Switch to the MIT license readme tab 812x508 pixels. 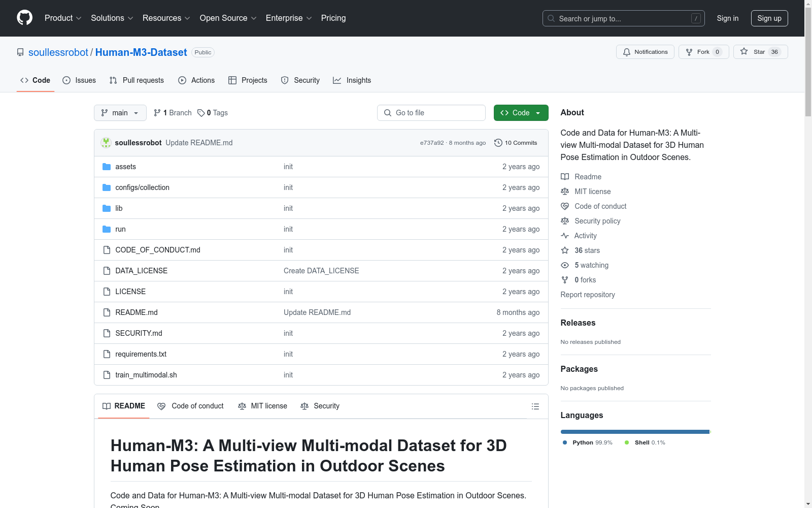(x=263, y=406)
